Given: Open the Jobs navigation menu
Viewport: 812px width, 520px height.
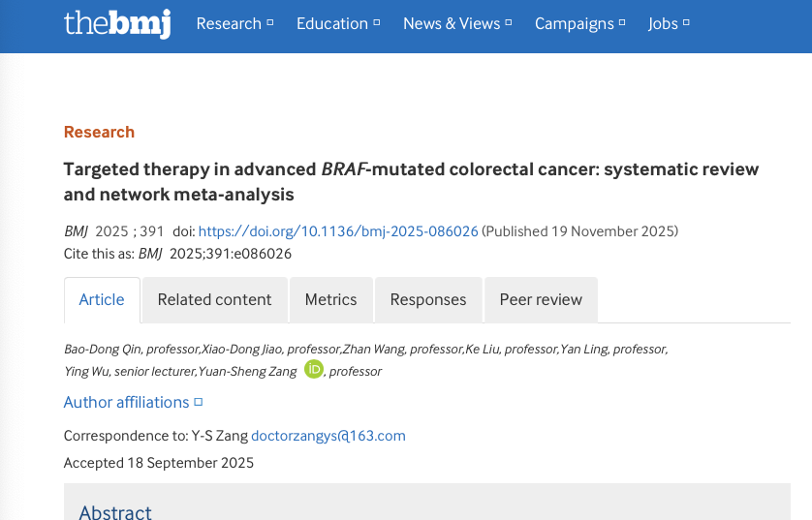Looking at the screenshot, I should pos(669,23).
